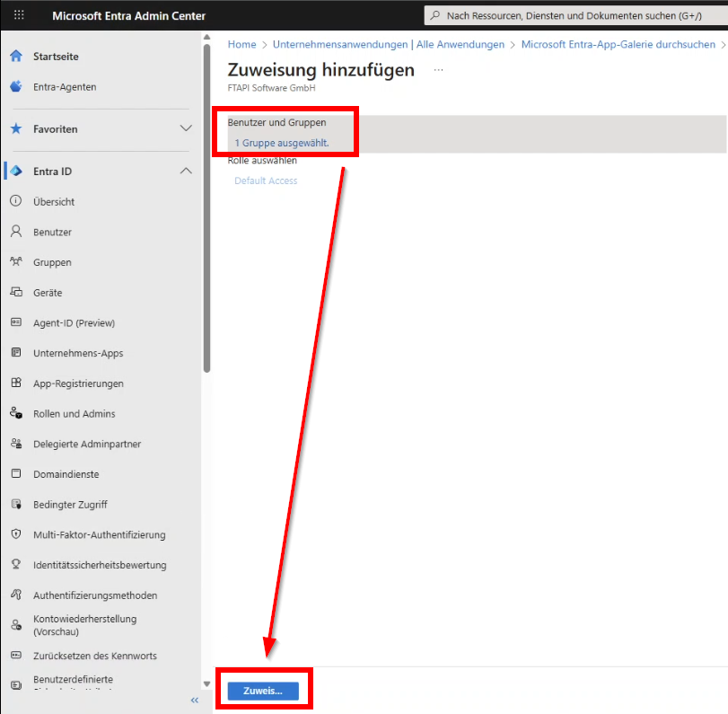Open the app launcher grid icon
Screen dimensions: 728x714
[19, 15]
